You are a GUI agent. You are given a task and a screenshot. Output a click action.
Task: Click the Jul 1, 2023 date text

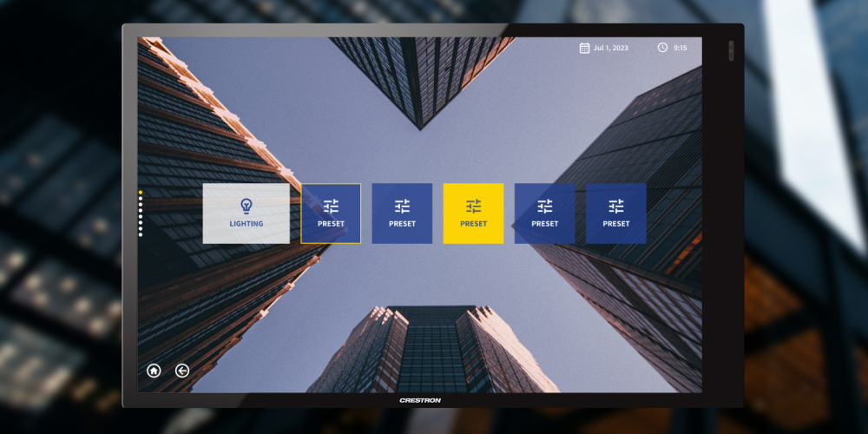(x=611, y=48)
